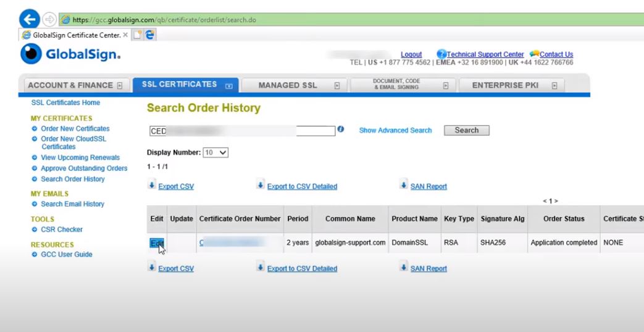644x332 pixels.
Task: Open Search Email History link
Action: (73, 204)
